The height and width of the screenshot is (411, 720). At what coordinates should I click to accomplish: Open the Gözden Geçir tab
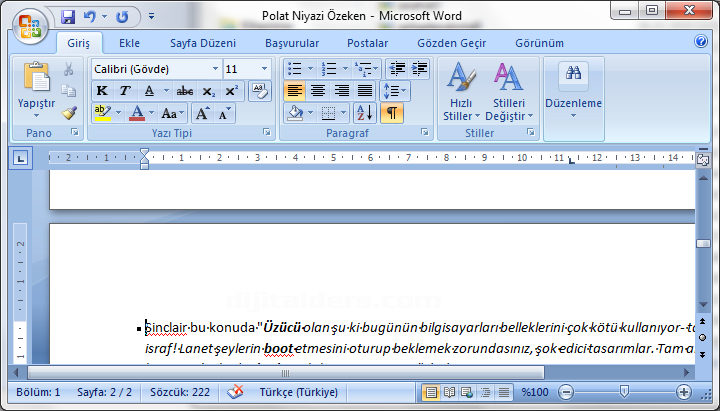(452, 43)
